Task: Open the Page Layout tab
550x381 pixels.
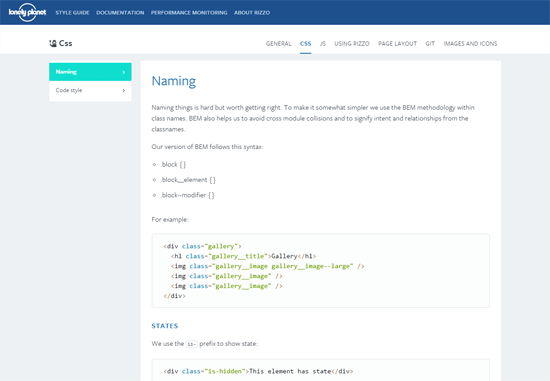Action: [397, 44]
